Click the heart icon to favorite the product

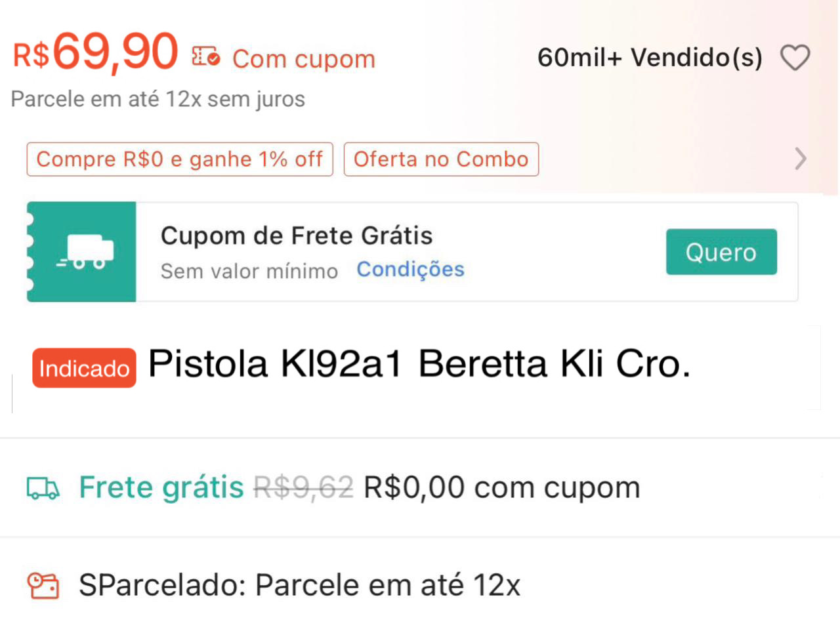click(796, 58)
